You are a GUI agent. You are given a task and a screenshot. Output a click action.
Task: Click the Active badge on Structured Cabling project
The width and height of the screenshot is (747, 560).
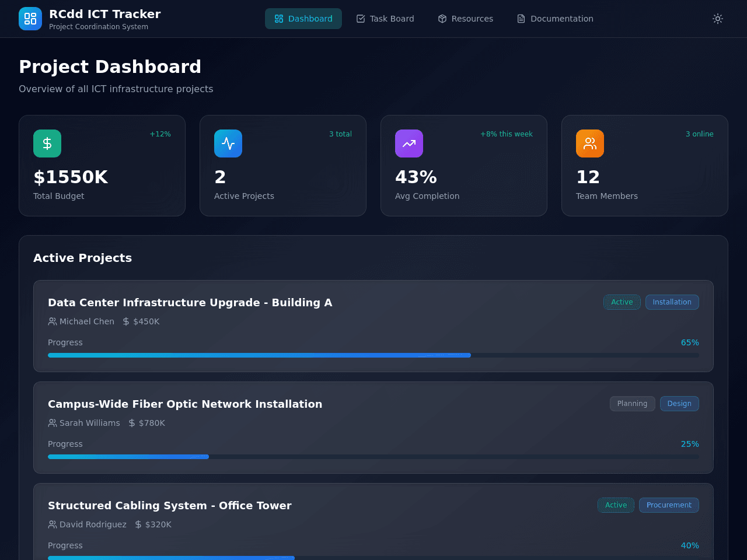pyautogui.click(x=616, y=505)
